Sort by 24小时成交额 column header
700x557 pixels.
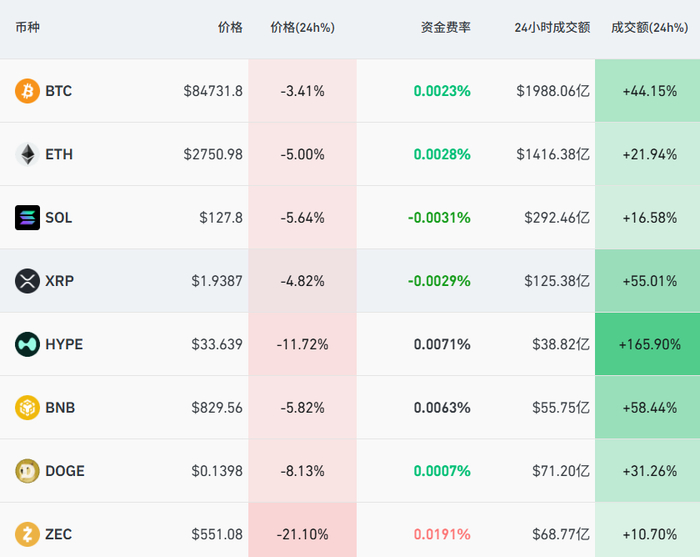click(x=552, y=28)
